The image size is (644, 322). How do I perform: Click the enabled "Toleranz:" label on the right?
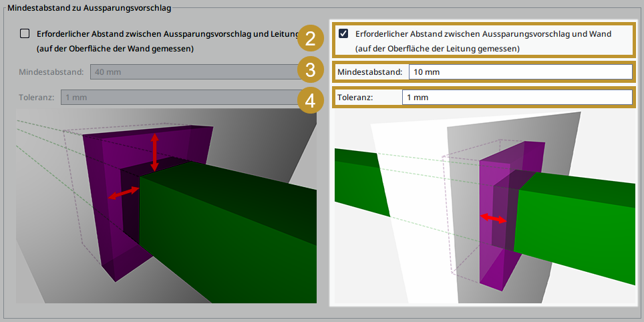(355, 98)
